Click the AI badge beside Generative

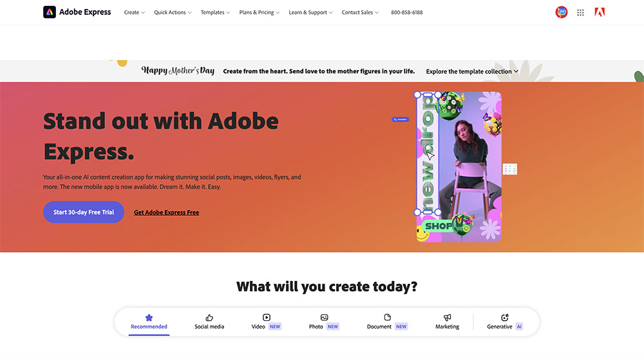coord(519,327)
